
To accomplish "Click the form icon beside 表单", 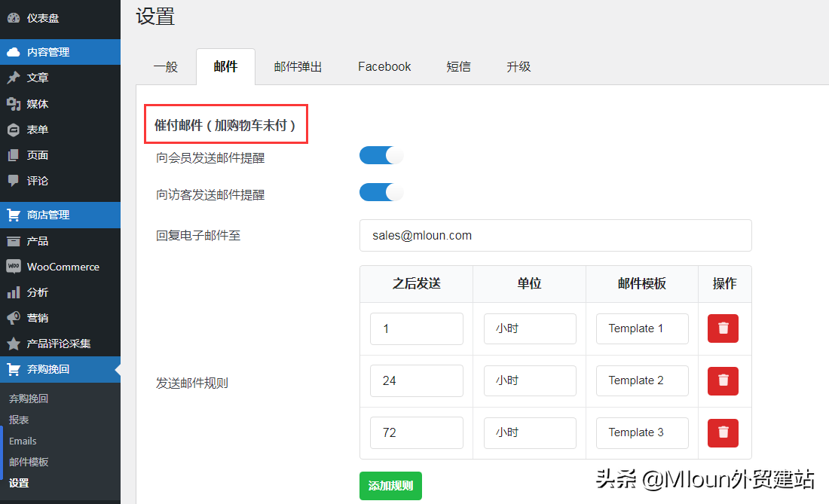I will click(x=14, y=130).
